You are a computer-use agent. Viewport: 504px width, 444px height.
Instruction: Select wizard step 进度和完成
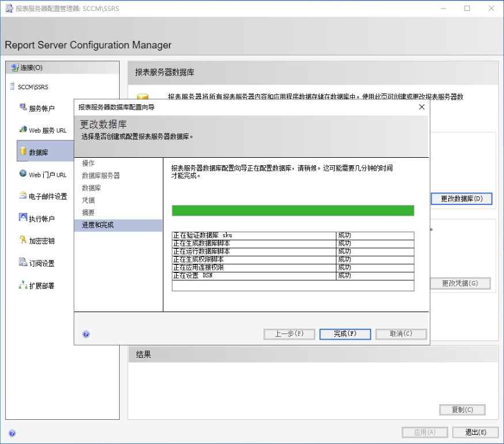[x=118, y=225]
